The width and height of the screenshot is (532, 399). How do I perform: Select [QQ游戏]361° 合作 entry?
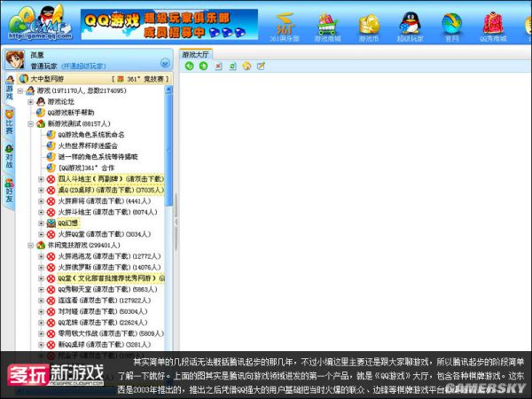pos(86,168)
